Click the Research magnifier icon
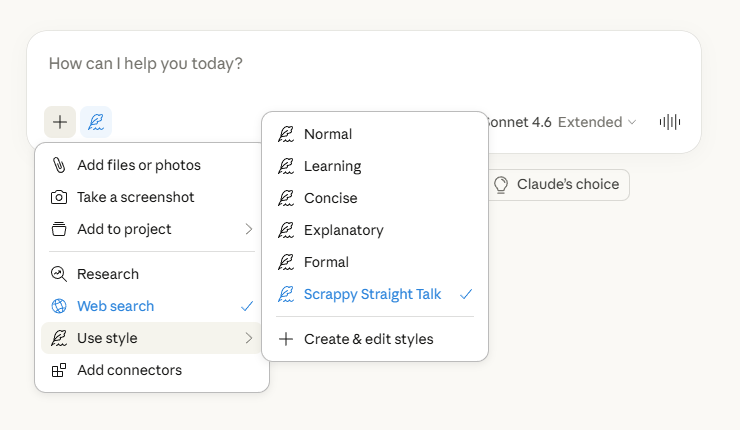The width and height of the screenshot is (740, 430). [59, 274]
